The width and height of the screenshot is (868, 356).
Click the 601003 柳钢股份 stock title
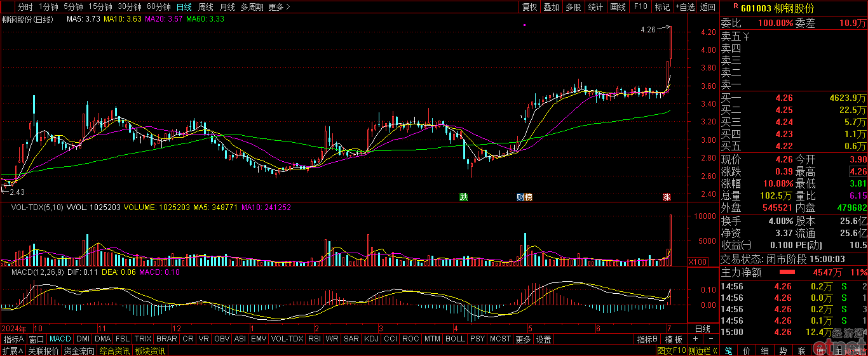[778, 8]
